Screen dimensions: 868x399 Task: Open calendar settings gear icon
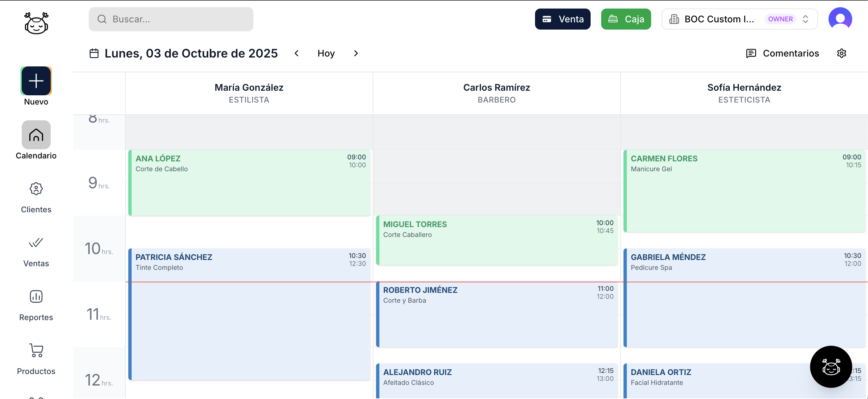pyautogui.click(x=841, y=53)
